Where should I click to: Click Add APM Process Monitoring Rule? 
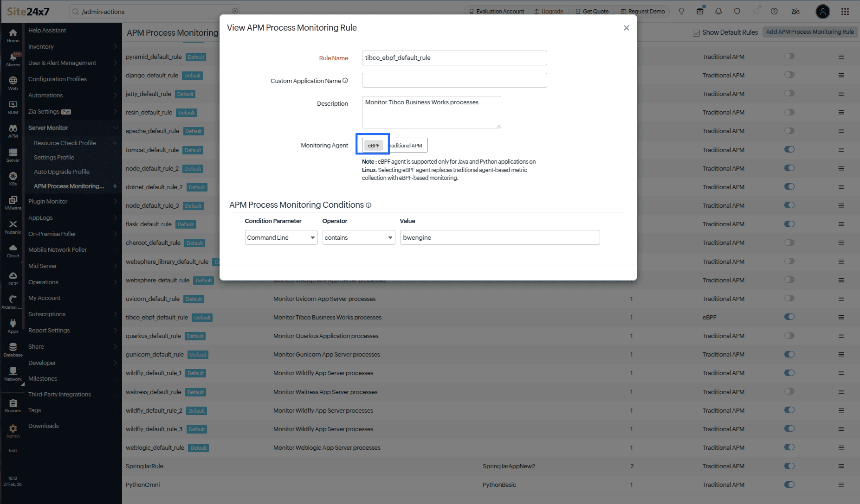pos(810,32)
